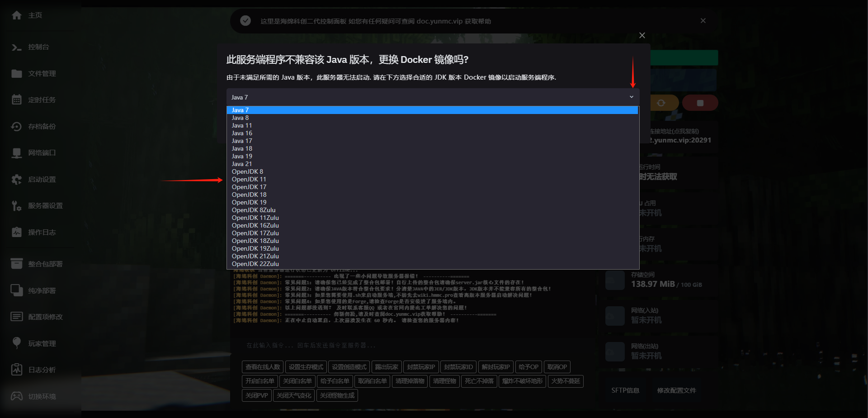This screenshot has width=868, height=418.
Task: Close the Java version dialog
Action: click(x=642, y=35)
